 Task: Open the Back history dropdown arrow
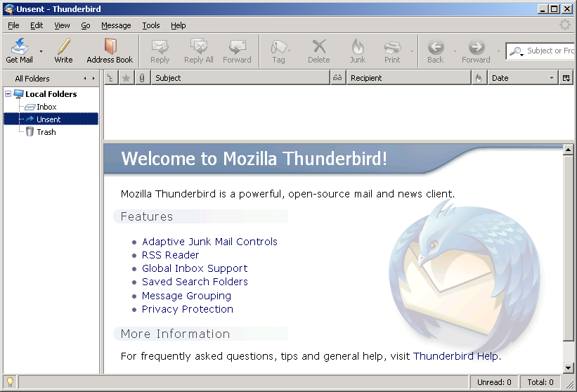coord(455,51)
